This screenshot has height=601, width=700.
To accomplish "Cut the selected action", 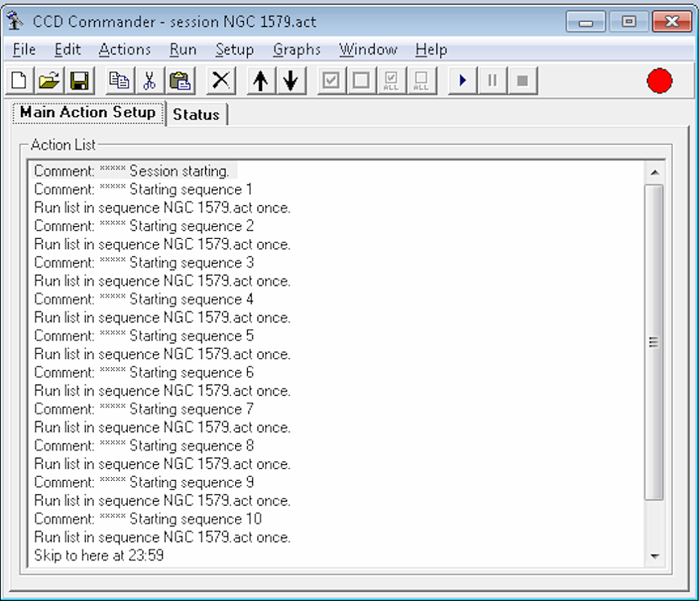I will pyautogui.click(x=149, y=80).
